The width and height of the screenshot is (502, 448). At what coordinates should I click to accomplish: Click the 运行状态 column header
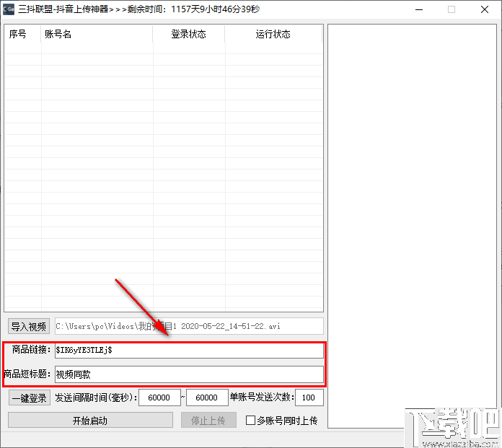(273, 34)
